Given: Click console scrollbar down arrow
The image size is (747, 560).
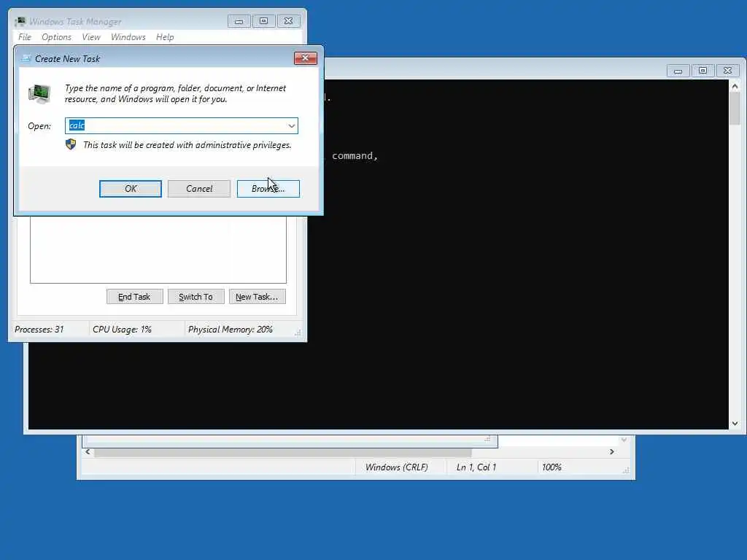Looking at the screenshot, I should click(735, 424).
